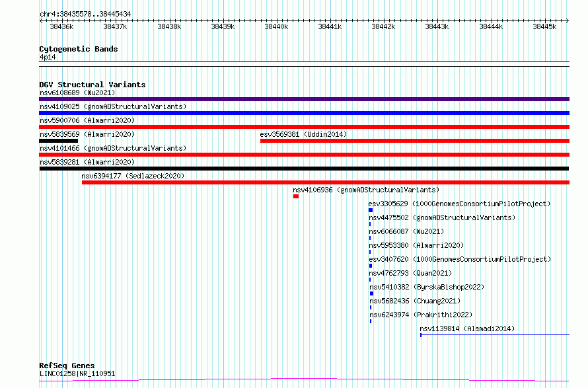Click the small red nsv4106936 marker
588x388 pixels.
click(x=296, y=196)
